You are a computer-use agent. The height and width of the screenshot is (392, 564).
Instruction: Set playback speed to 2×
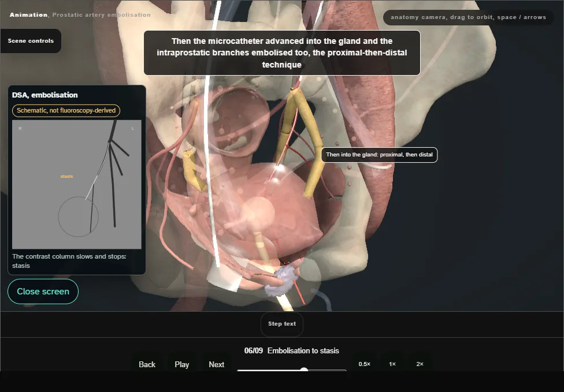click(x=420, y=364)
